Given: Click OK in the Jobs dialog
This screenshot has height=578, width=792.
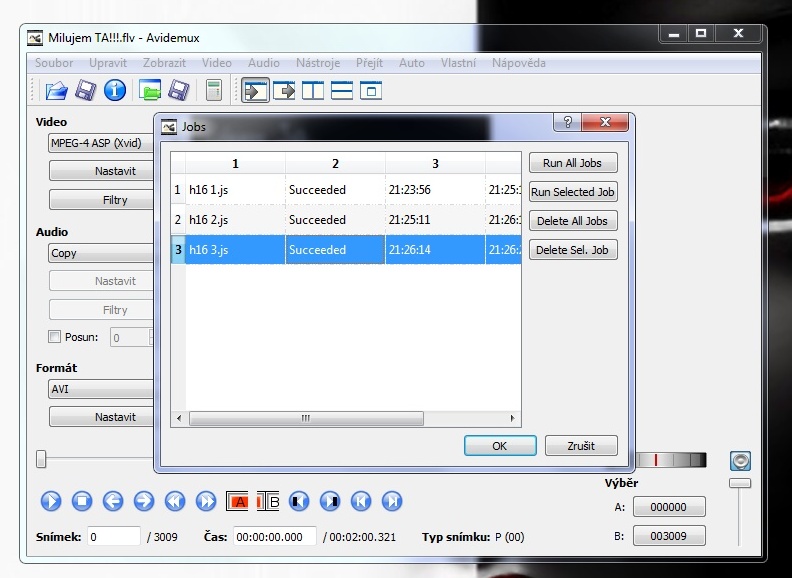Looking at the screenshot, I should tap(500, 446).
